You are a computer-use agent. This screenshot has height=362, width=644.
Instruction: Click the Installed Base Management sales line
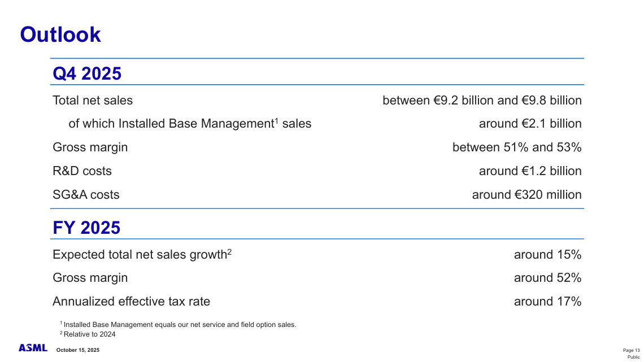tap(190, 123)
